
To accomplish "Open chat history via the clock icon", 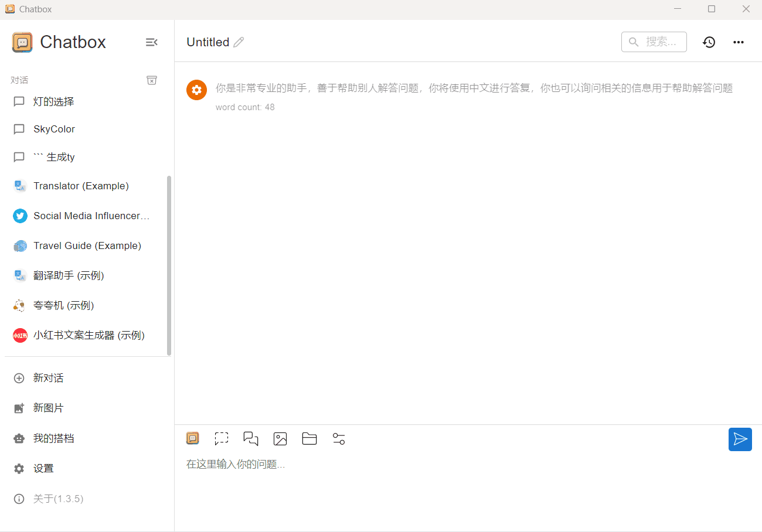I will 709,42.
